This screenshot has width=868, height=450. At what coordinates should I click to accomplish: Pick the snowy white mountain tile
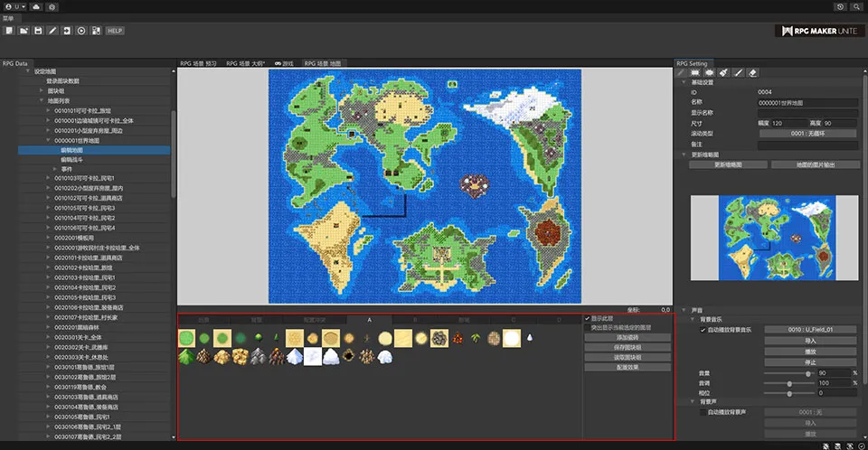click(x=293, y=357)
